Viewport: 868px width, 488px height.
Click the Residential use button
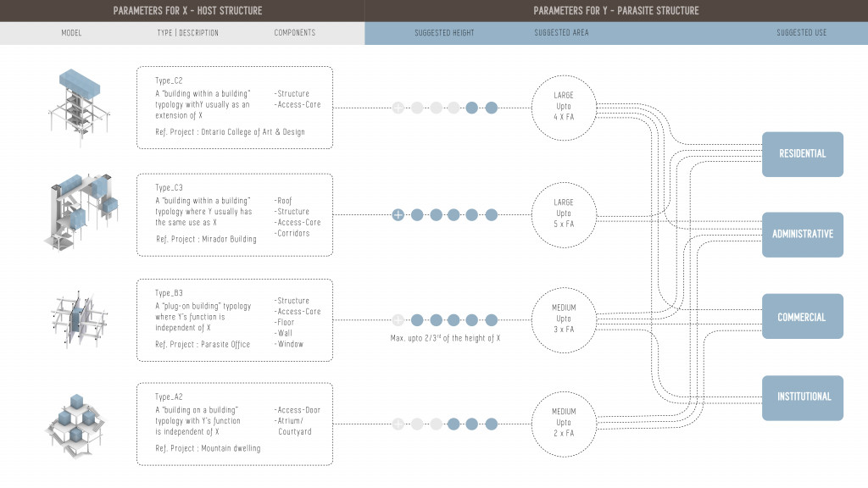coord(802,154)
